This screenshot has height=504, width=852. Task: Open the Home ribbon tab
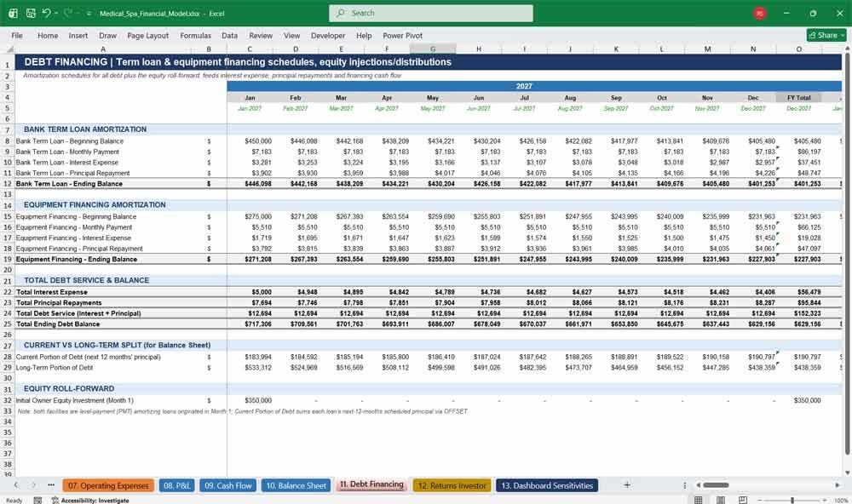(48, 35)
